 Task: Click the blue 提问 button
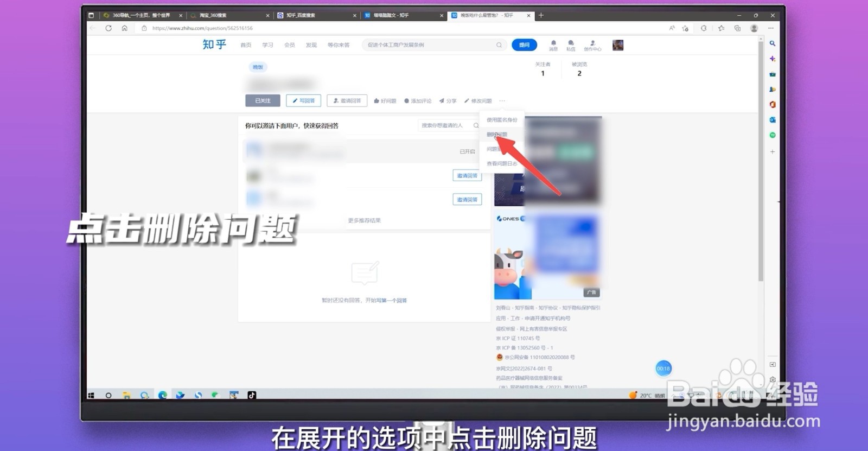524,45
